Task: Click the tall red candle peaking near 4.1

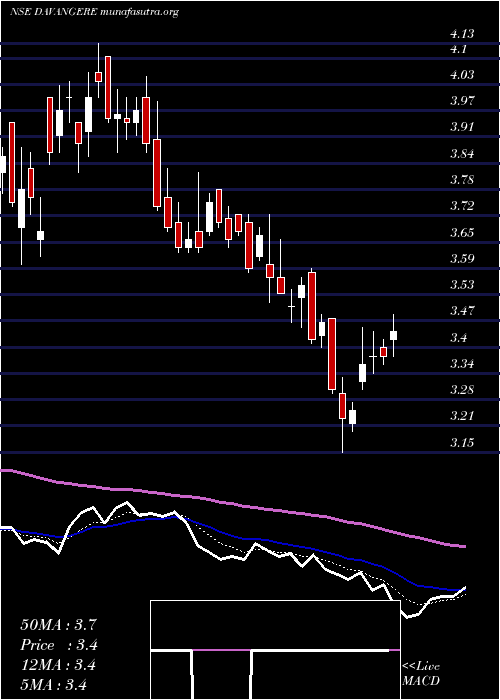Action: tap(108, 88)
